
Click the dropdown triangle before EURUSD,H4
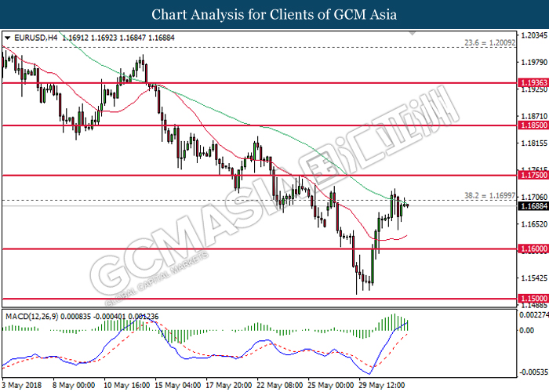coord(7,38)
